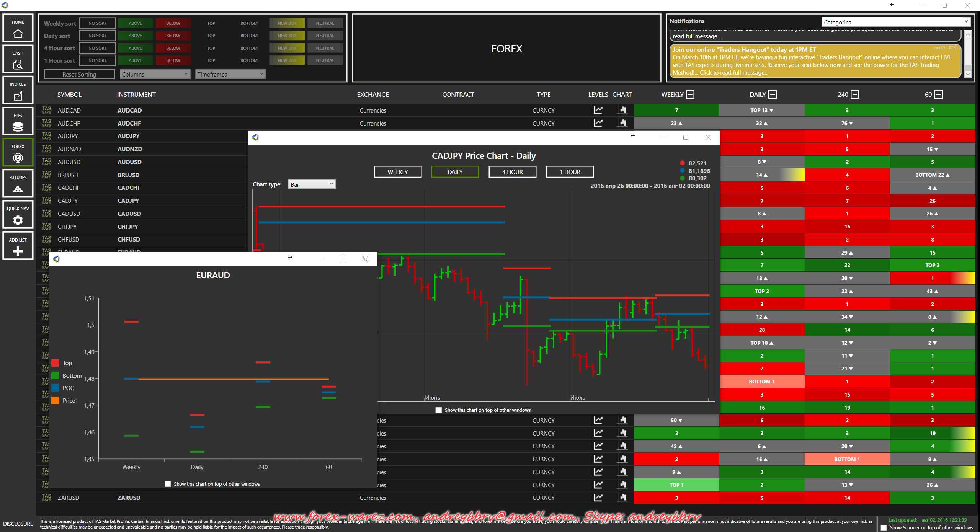
Task: Open bar chart icon for AUDCHF row
Action: click(622, 123)
